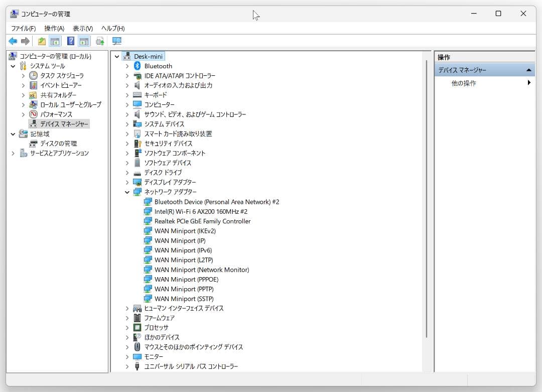Click the blue Back arrow in toolbar

coord(13,41)
